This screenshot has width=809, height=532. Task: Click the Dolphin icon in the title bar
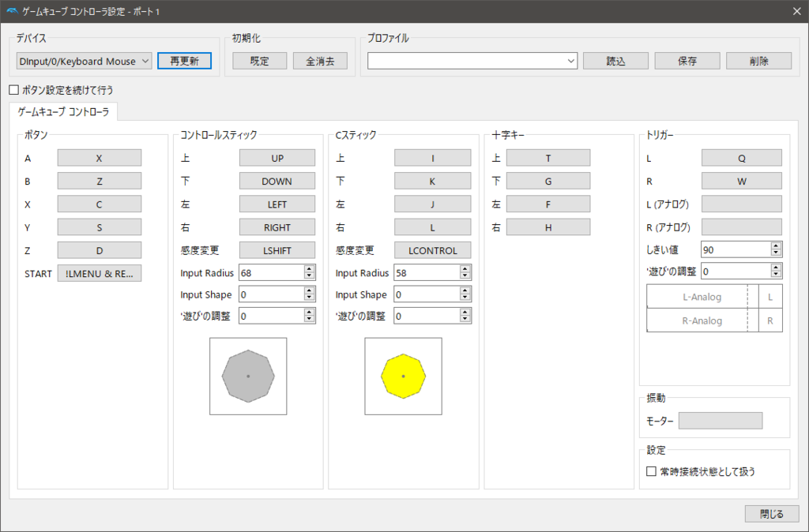(x=11, y=11)
